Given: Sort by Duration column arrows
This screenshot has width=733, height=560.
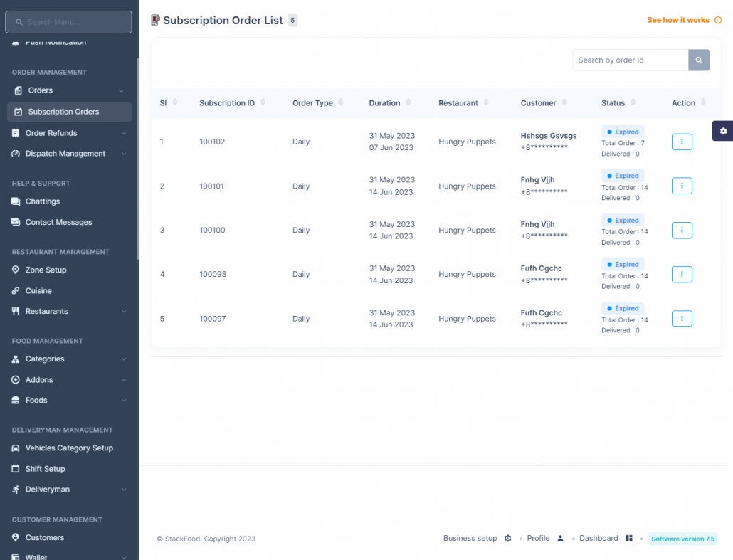Looking at the screenshot, I should [408, 102].
